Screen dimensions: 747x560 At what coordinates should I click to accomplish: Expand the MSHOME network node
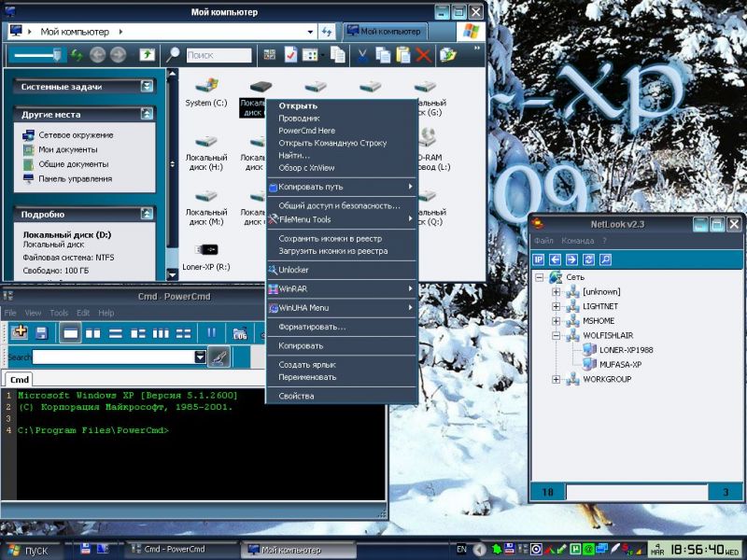(x=557, y=321)
